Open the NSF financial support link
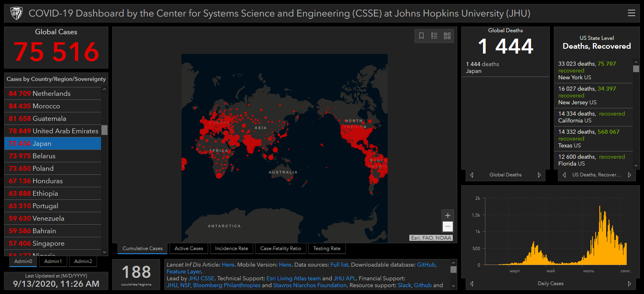The width and height of the screenshot is (644, 294). (x=185, y=285)
